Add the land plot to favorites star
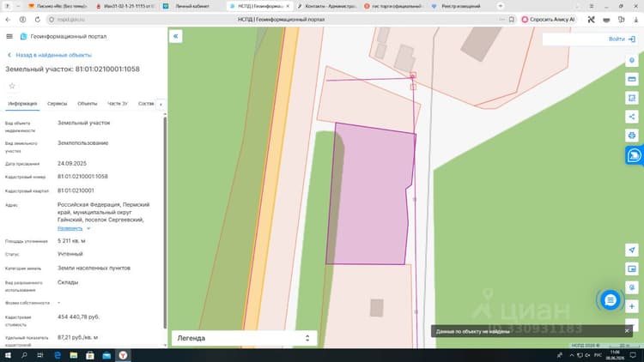 12,86
